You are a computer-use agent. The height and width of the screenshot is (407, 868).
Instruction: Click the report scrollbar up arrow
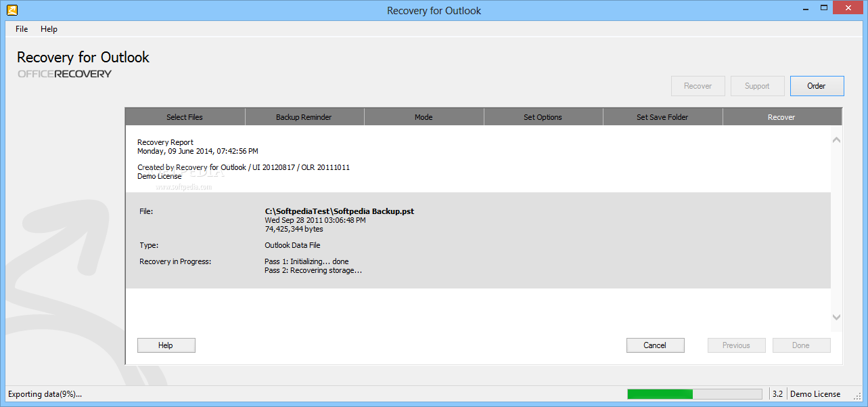coord(836,140)
